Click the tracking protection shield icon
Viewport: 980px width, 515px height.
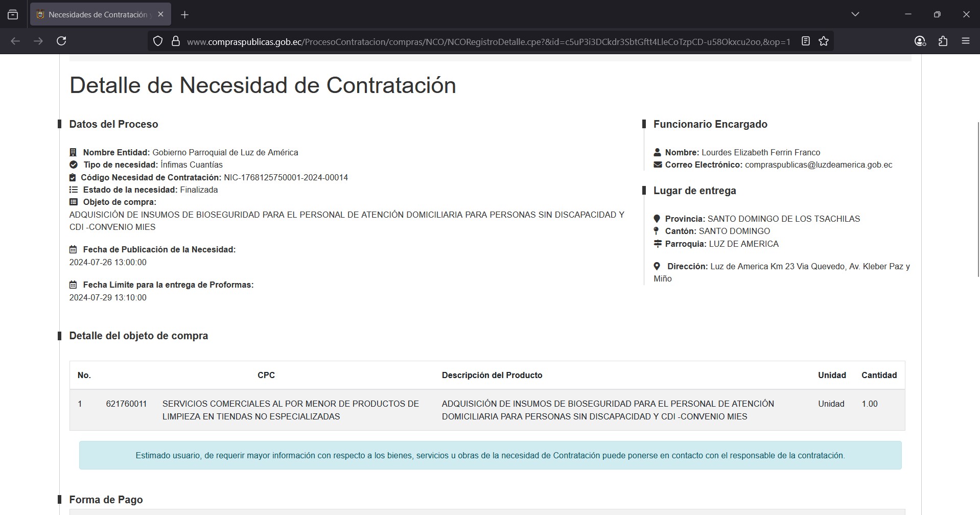click(x=158, y=41)
